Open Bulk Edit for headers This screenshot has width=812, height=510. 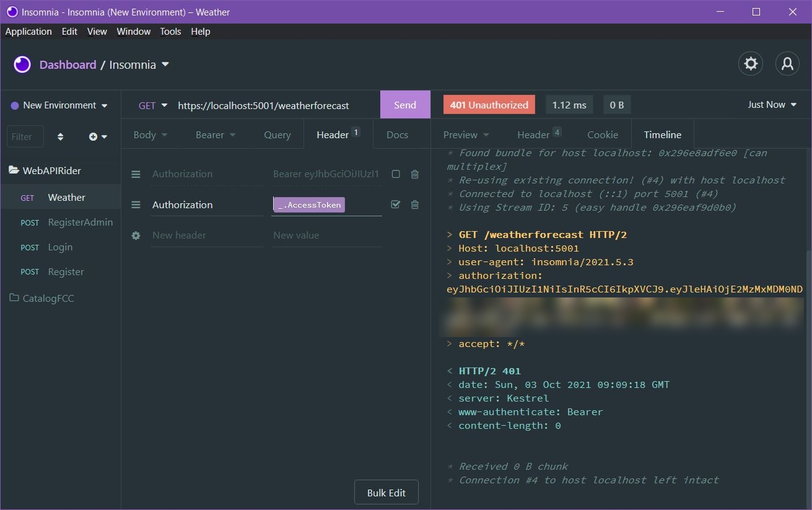tap(386, 492)
